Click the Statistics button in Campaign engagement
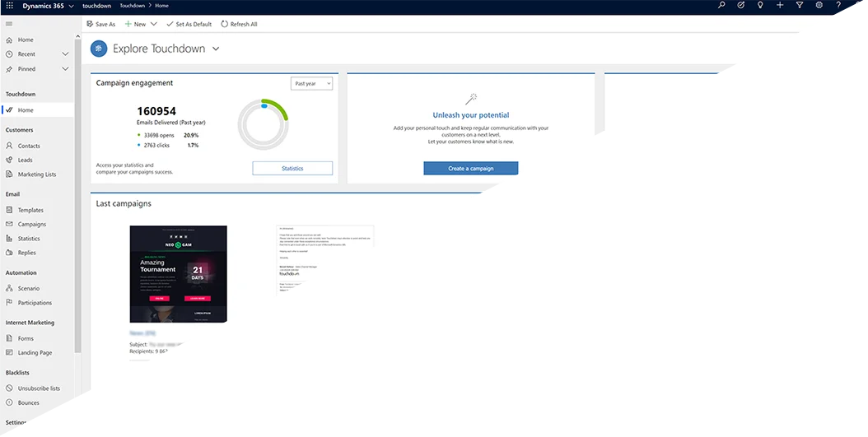Screen dimensions: 868x437 point(292,168)
